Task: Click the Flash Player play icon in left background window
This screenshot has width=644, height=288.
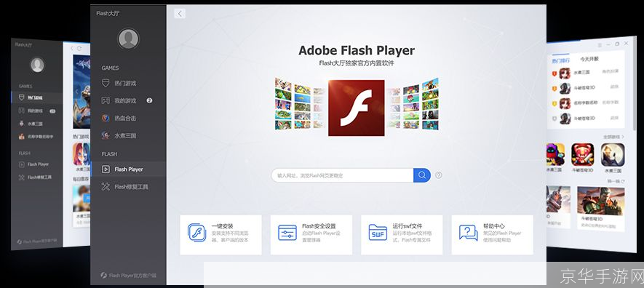Action: click(22, 164)
